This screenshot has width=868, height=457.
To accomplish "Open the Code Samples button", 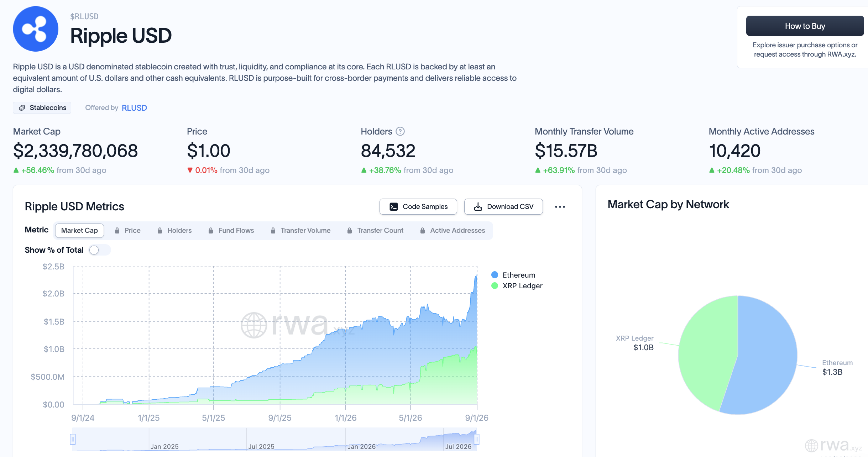I will point(418,207).
